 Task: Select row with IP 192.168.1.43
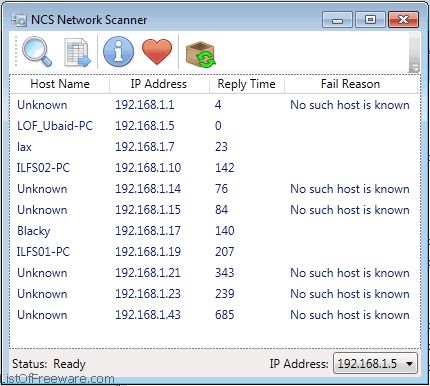click(x=215, y=315)
